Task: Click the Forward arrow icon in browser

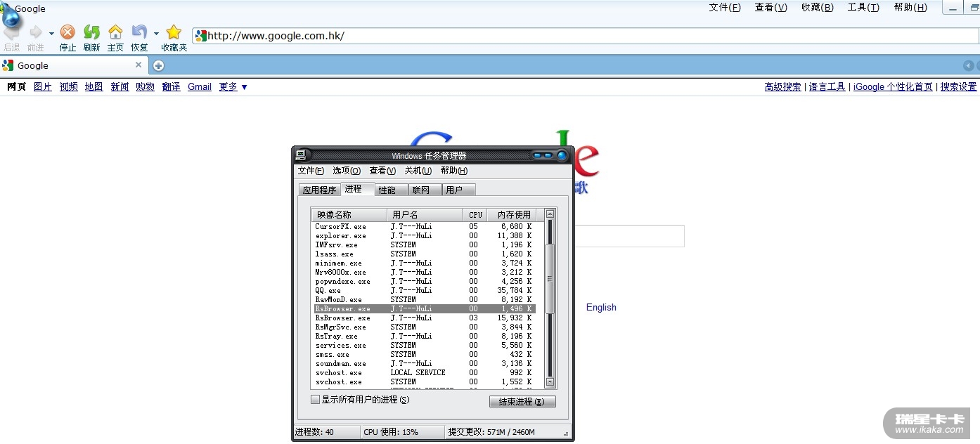Action: (35, 32)
